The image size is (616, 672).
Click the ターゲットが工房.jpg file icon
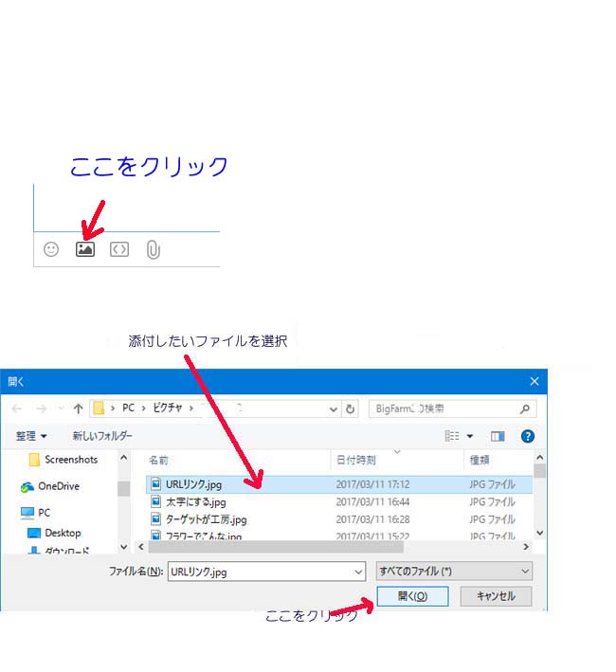[156, 519]
